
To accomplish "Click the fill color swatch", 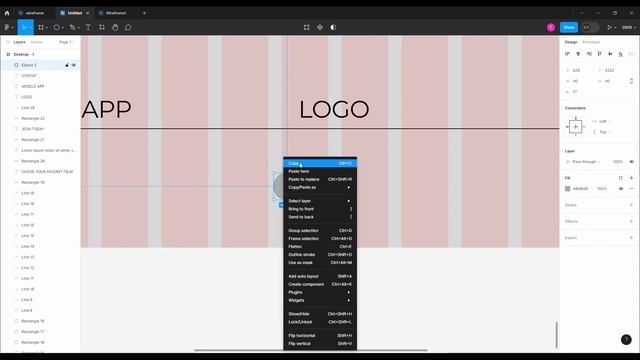I will pyautogui.click(x=567, y=189).
